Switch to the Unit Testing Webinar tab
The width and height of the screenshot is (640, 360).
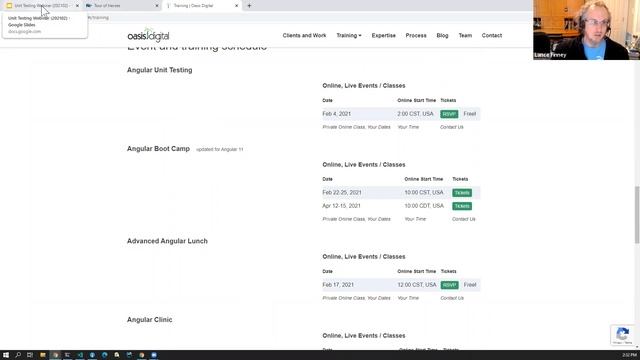(41, 6)
